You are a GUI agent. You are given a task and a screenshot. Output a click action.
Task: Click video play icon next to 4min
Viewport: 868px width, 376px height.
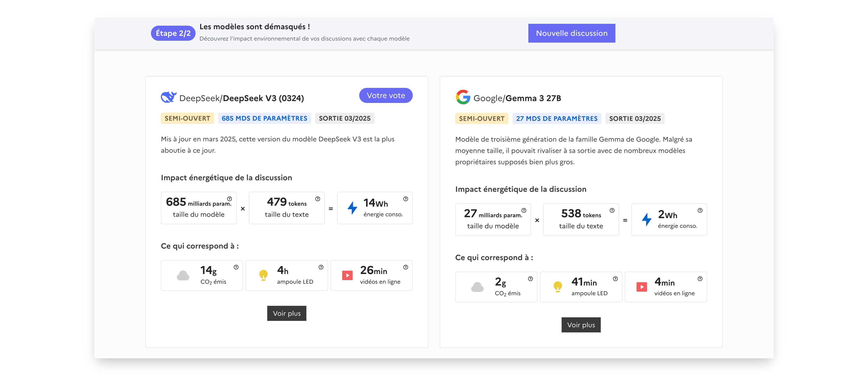[642, 287]
